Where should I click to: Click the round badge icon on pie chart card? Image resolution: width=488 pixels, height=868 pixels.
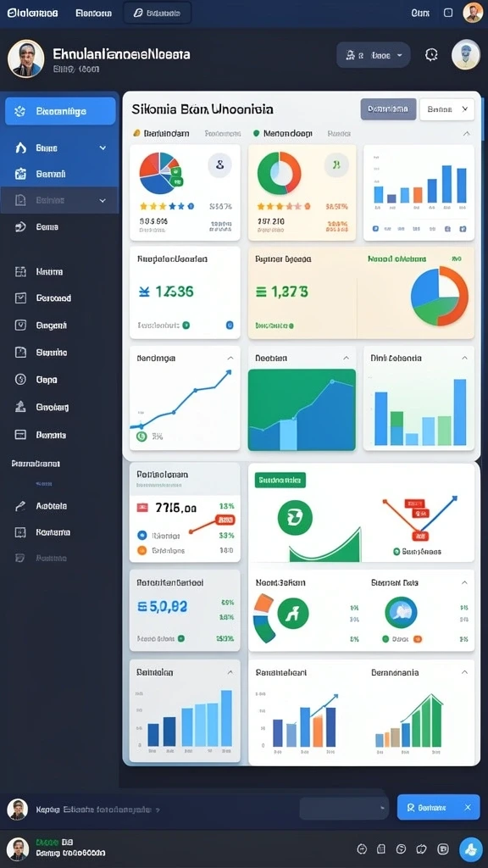tap(219, 165)
